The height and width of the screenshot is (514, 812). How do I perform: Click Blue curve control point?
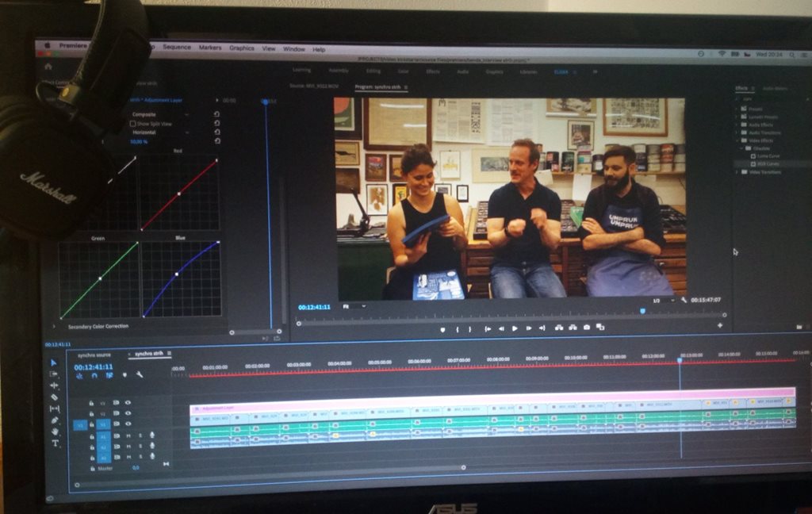click(x=177, y=274)
